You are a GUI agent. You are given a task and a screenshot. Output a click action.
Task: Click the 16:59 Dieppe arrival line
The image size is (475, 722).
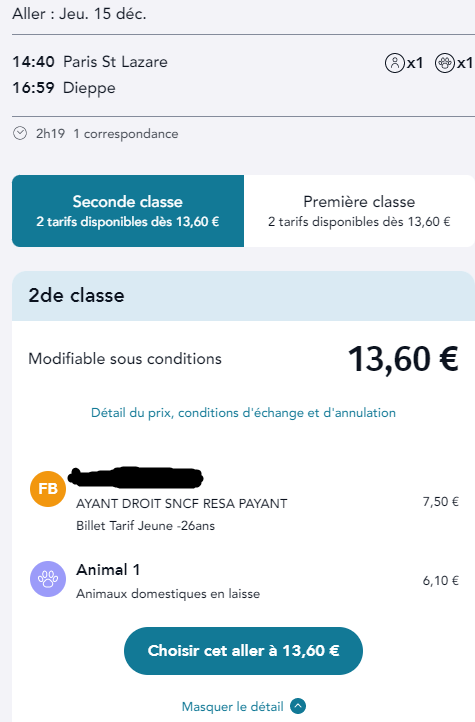click(x=64, y=87)
